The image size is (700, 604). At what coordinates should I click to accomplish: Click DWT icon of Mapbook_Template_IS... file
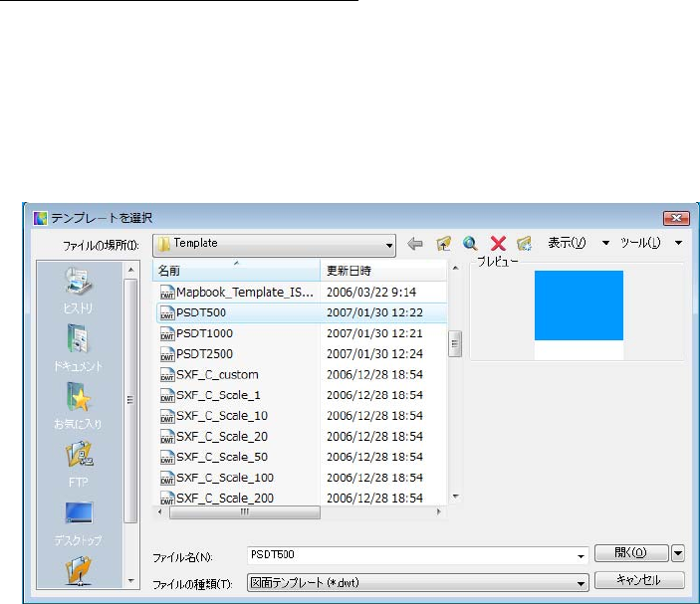pos(167,293)
